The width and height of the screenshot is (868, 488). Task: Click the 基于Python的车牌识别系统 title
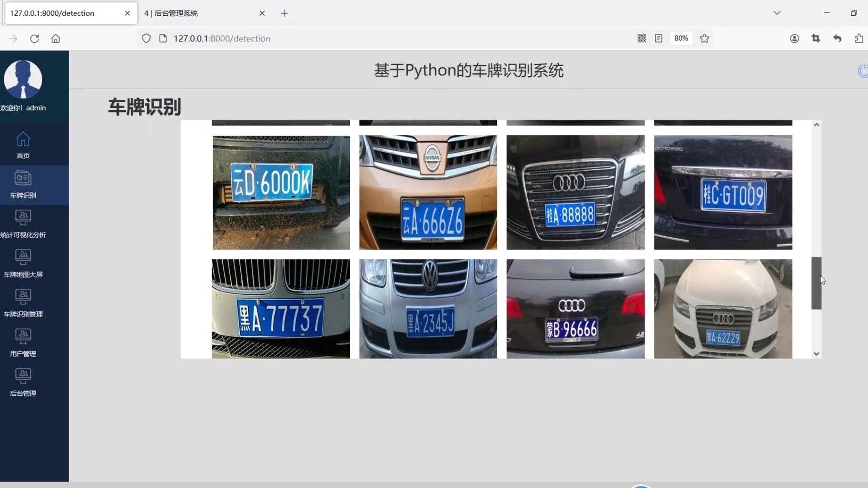[469, 70]
